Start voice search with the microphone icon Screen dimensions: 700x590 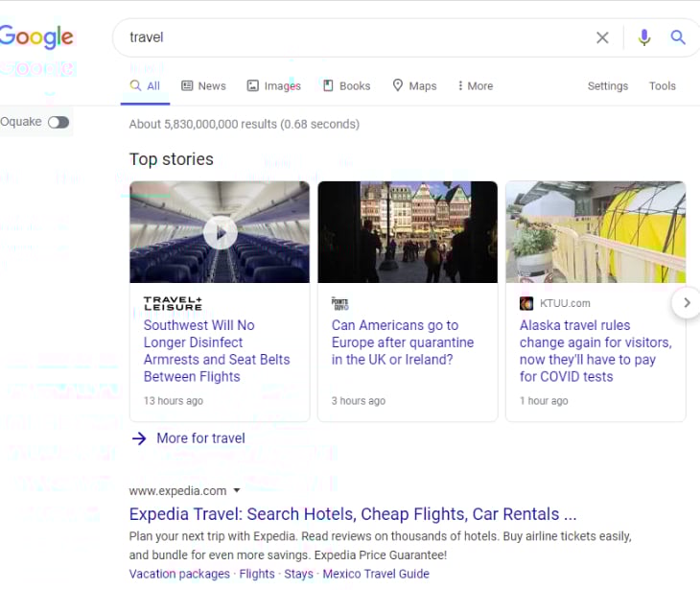pos(643,37)
